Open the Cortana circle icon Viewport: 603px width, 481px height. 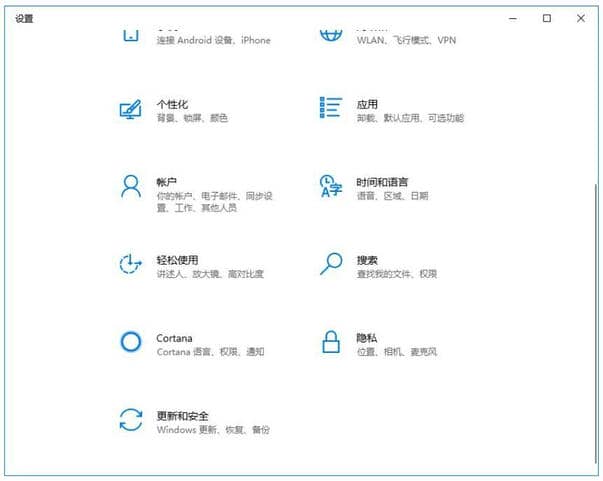point(131,342)
